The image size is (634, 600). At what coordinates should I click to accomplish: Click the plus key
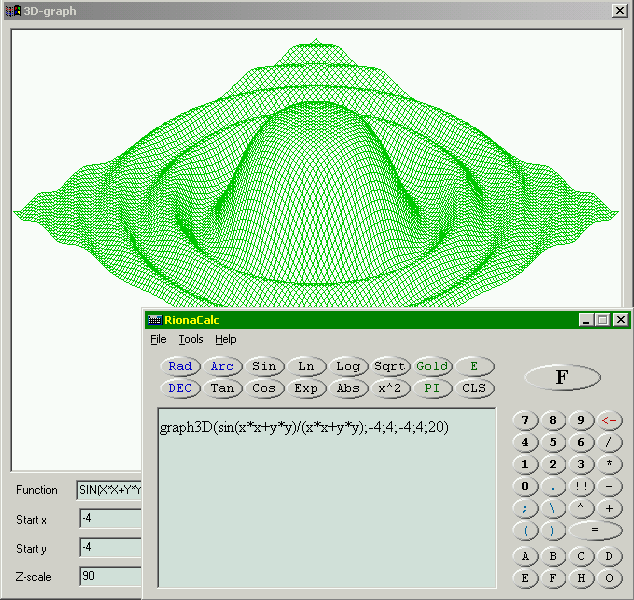[609, 509]
